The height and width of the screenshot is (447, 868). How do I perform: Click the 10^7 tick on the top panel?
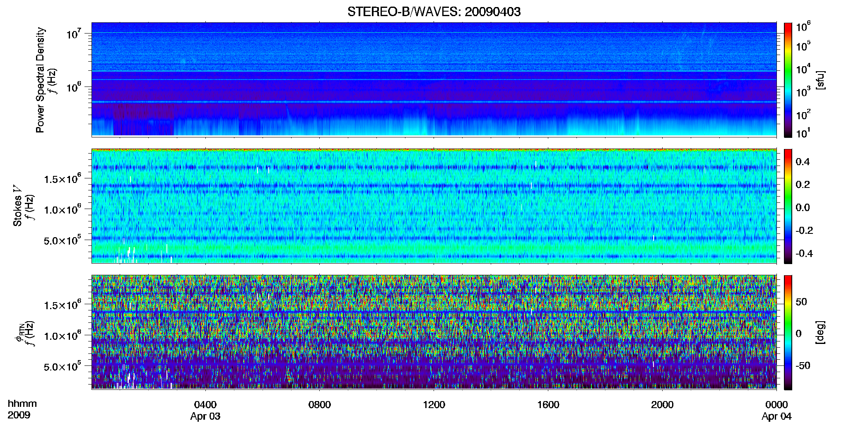(74, 34)
